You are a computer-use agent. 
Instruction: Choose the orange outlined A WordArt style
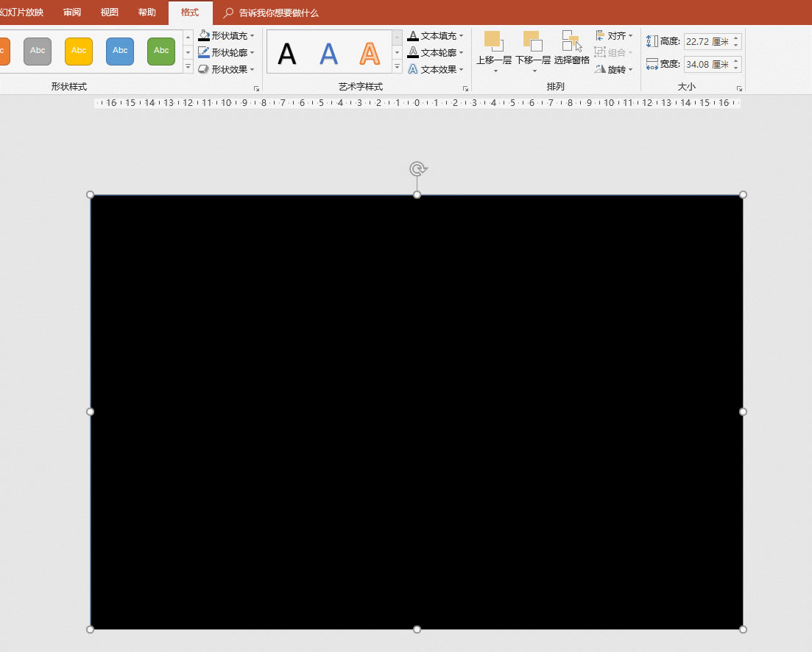point(370,53)
